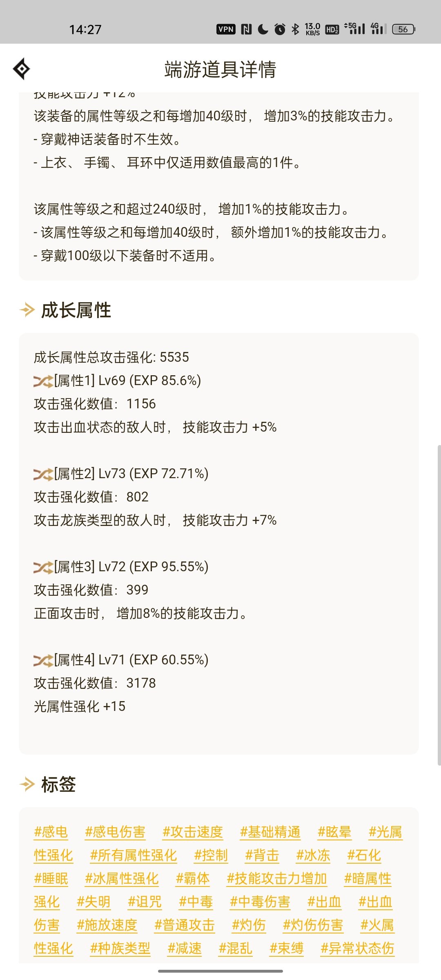Open the #种族类型 tag
The image size is (441, 980).
click(x=120, y=948)
